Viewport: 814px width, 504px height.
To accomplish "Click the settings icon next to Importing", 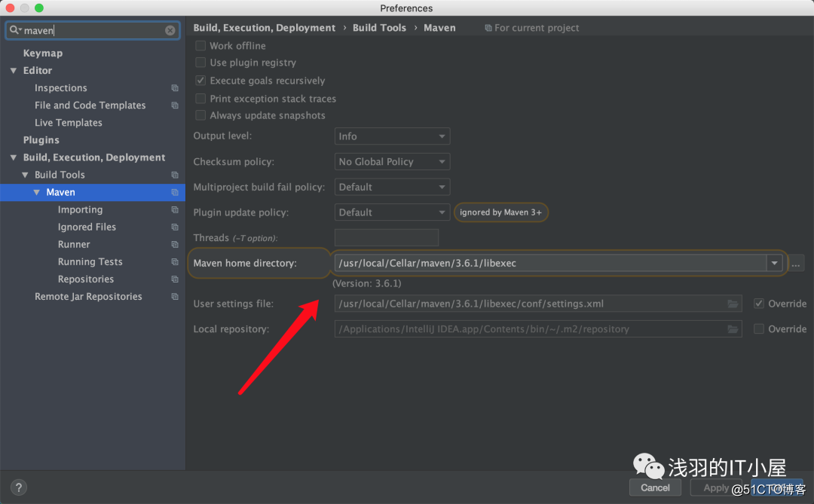I will pos(174,209).
